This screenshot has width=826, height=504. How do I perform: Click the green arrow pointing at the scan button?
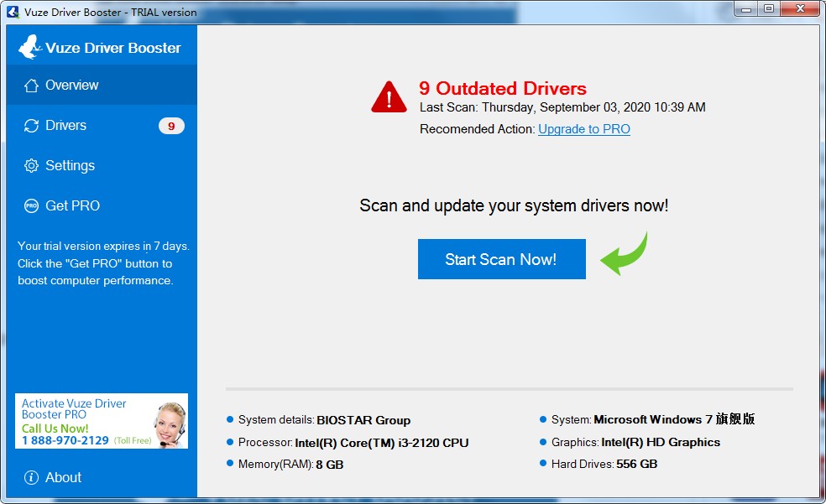pos(624,255)
